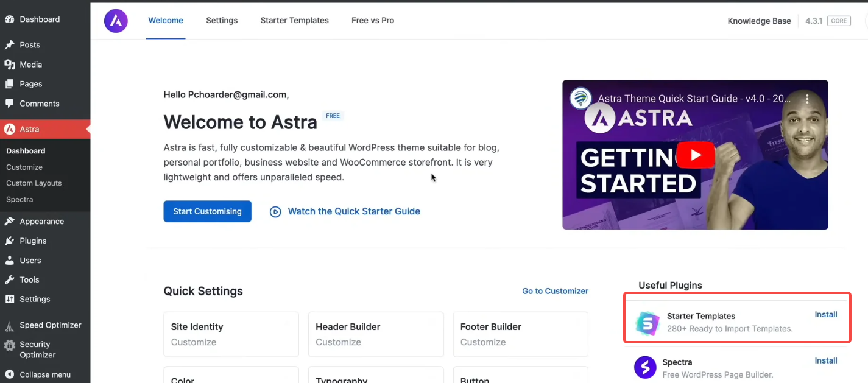The height and width of the screenshot is (383, 868).
Task: Click the Security Optimizer gear icon
Action: [9, 346]
